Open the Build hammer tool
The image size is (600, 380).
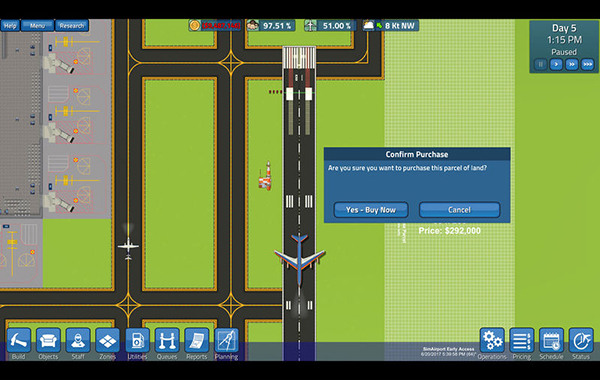point(18,340)
